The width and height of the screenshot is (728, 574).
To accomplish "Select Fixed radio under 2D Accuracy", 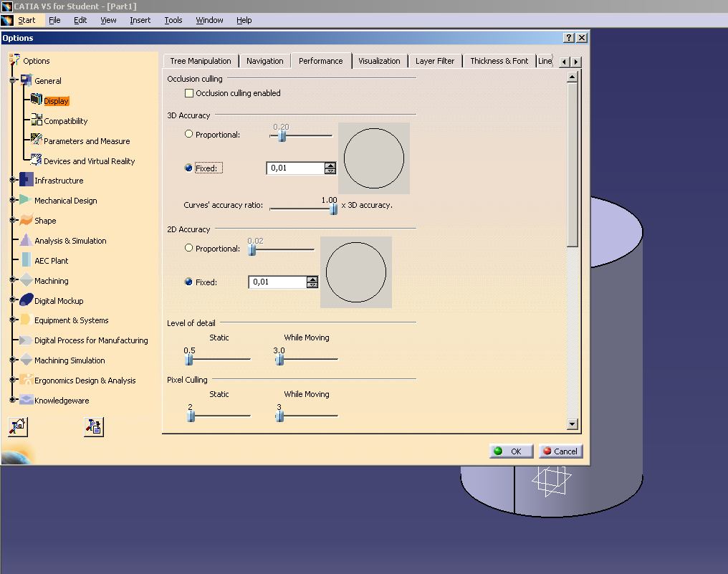I will (x=188, y=282).
